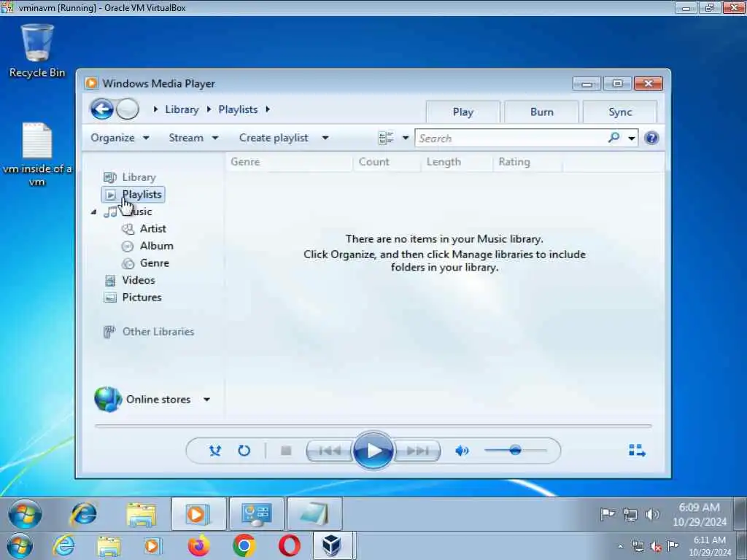Mute the Media Player volume
Image resolution: width=747 pixels, height=560 pixels.
[462, 451]
